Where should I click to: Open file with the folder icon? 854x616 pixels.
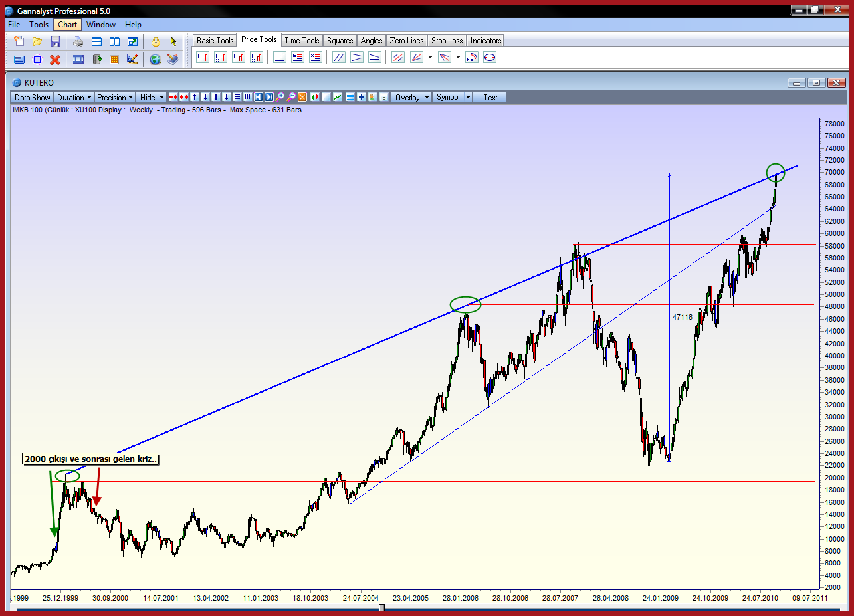(x=37, y=41)
